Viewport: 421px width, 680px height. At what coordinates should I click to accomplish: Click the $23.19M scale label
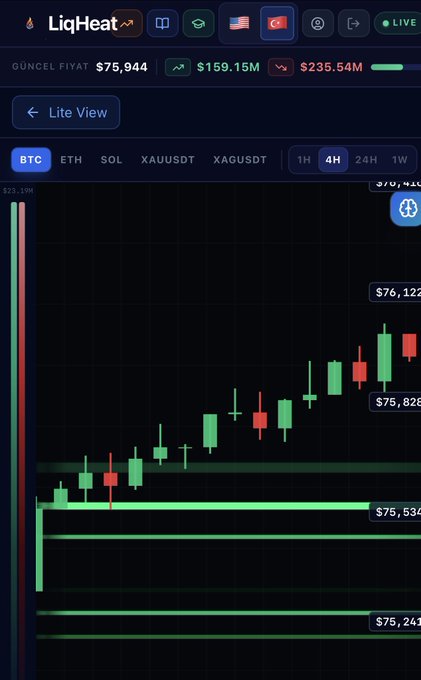click(x=18, y=190)
